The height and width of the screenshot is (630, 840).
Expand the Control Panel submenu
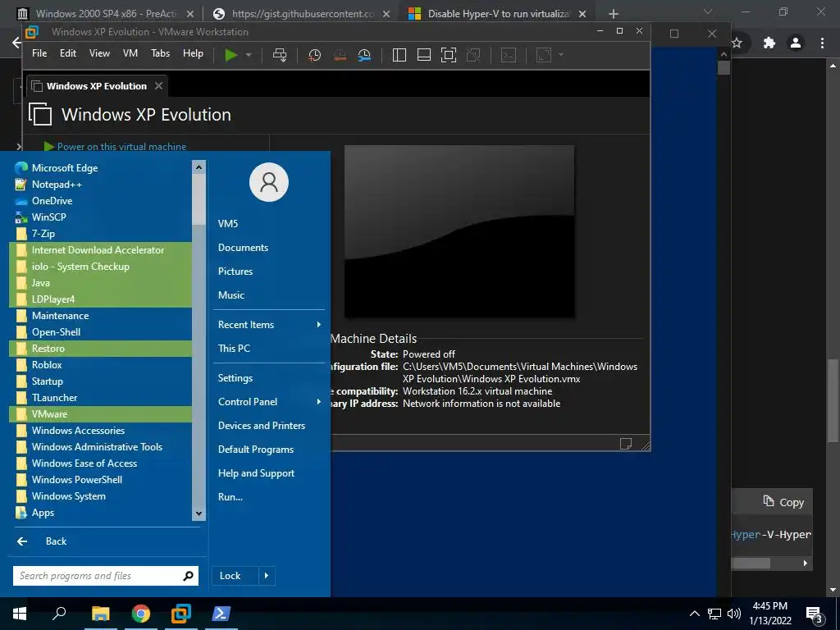269,402
